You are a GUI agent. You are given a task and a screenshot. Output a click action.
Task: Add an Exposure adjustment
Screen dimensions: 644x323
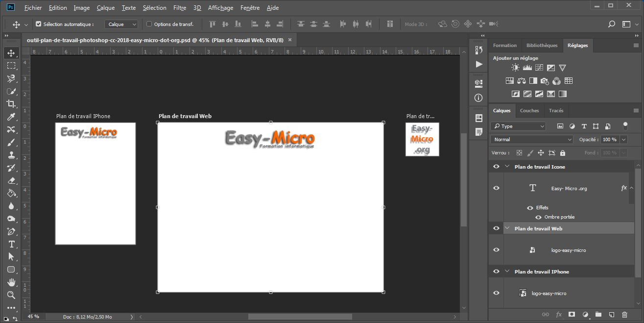(x=550, y=68)
